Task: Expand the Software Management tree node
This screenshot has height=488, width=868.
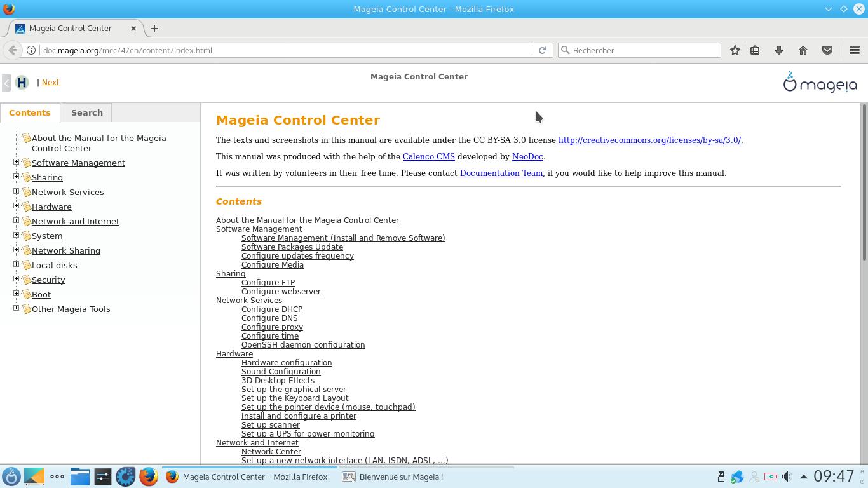Action: point(16,162)
